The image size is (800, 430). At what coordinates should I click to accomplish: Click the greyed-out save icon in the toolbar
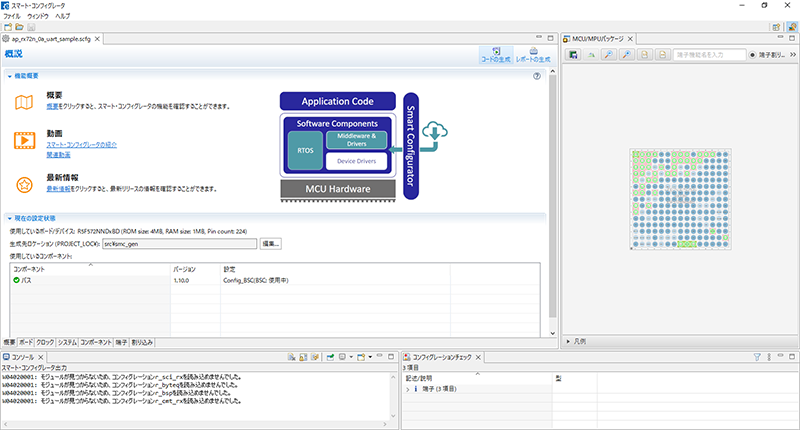pos(31,27)
